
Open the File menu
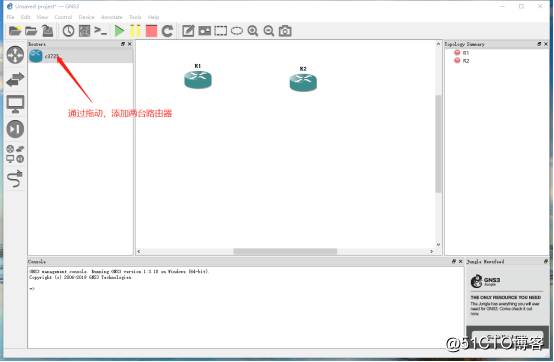click(11, 17)
